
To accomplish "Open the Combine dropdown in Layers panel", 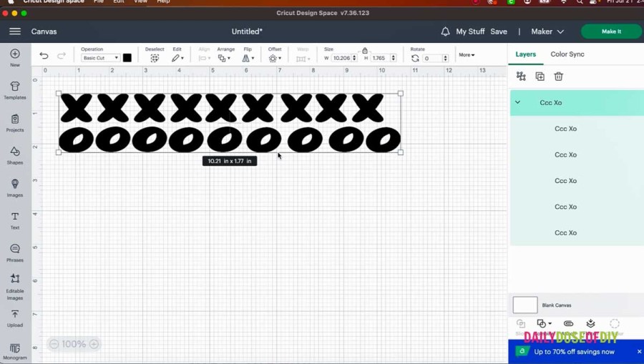I will (545, 324).
